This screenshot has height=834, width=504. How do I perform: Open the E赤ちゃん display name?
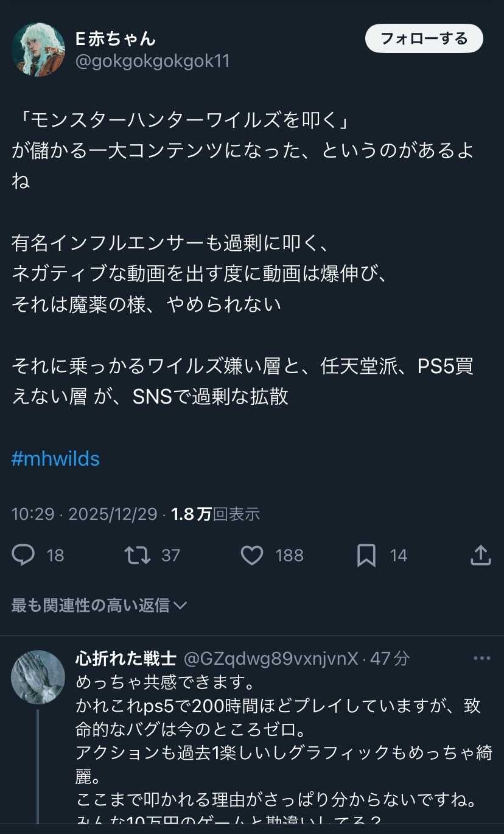point(116,39)
